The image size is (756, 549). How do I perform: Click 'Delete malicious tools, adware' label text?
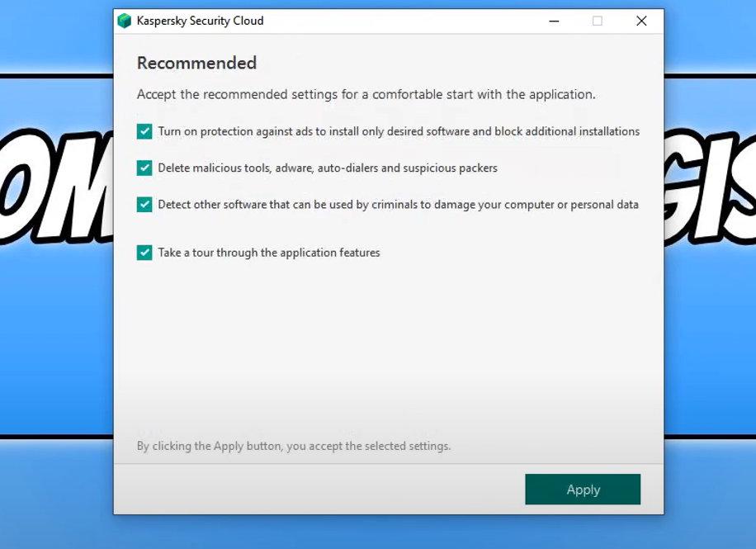point(328,168)
